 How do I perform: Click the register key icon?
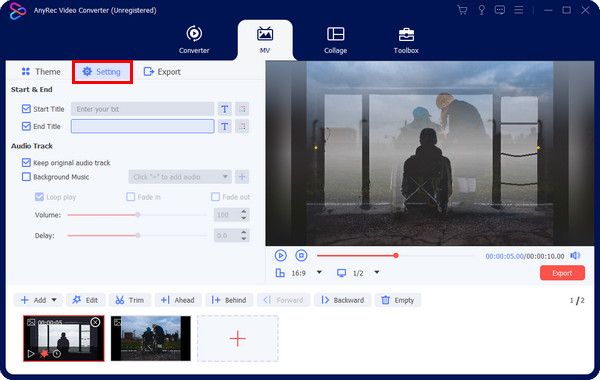pyautogui.click(x=482, y=10)
